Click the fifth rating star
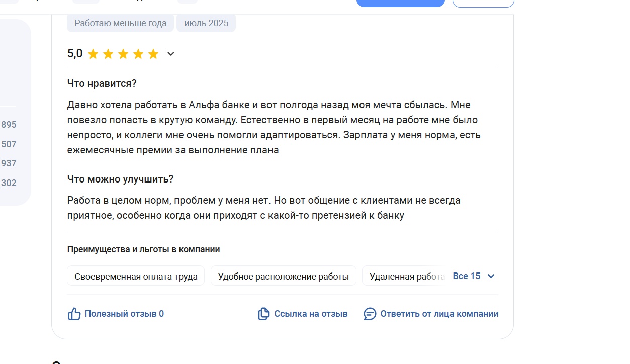This screenshot has width=630, height=364. coord(153,54)
